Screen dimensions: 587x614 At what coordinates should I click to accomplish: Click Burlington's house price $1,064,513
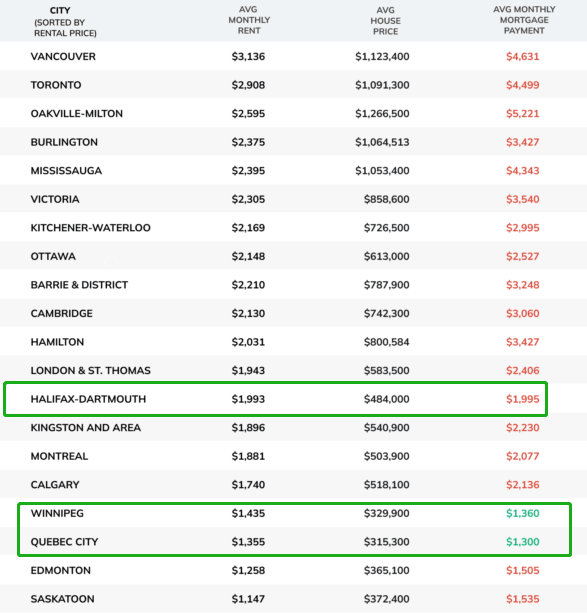(x=382, y=142)
